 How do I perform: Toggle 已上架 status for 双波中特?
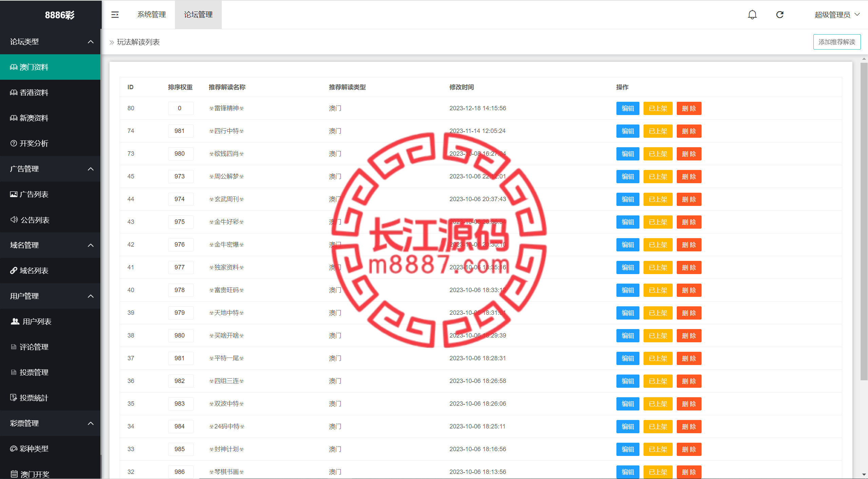tap(658, 404)
